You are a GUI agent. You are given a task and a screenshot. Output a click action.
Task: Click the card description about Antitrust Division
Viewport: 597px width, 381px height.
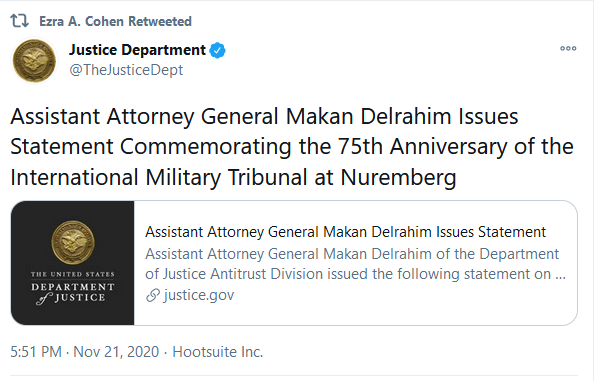tap(355, 264)
